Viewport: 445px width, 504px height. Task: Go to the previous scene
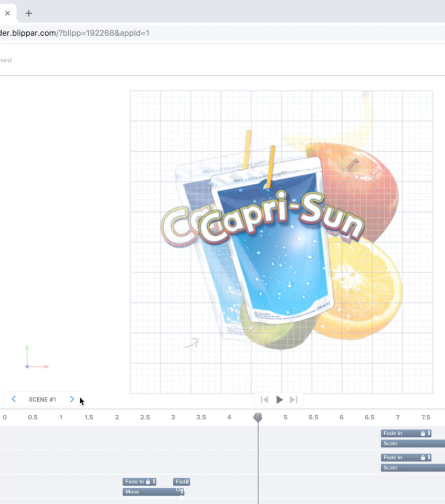14,399
